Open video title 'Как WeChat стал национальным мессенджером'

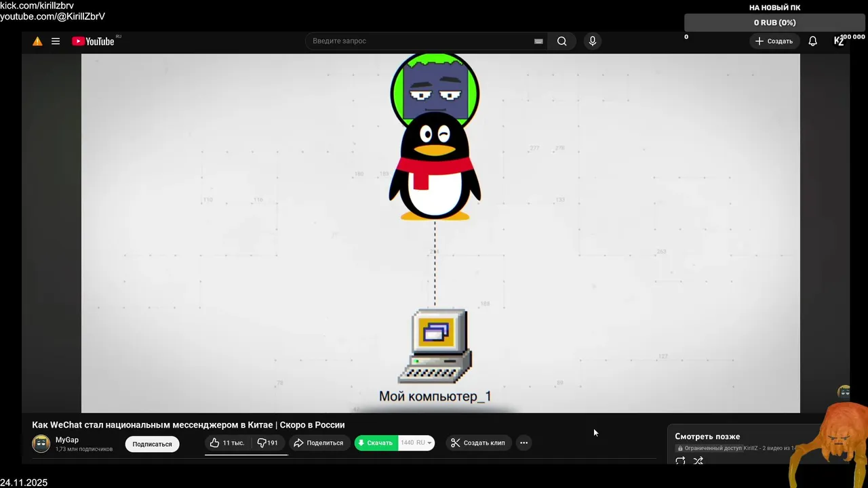point(189,425)
